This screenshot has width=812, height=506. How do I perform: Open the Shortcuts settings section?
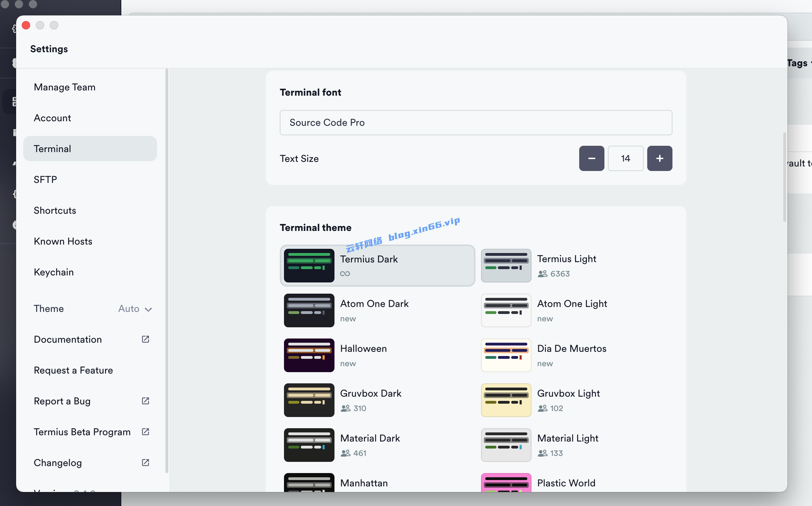pos(90,210)
